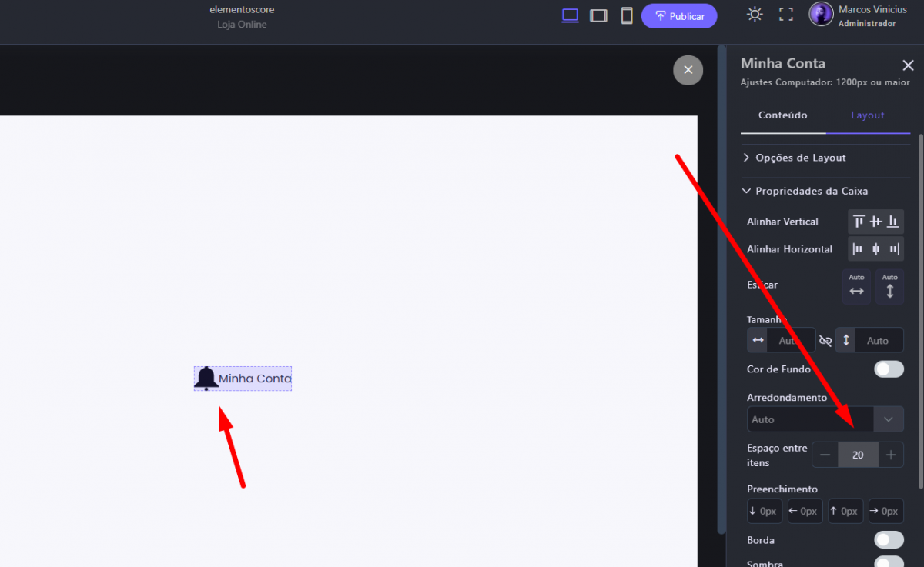This screenshot has width=924, height=567.
Task: Switch to mobile phone preview
Action: [627, 16]
